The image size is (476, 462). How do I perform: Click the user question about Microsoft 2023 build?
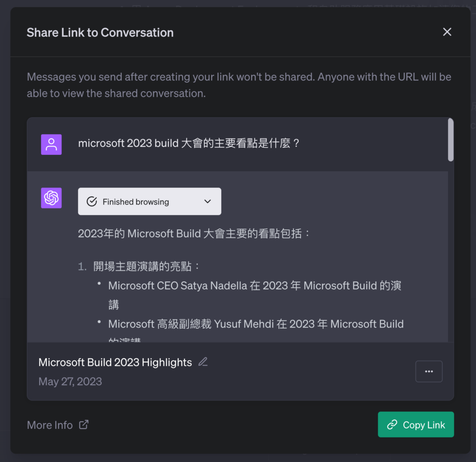point(189,143)
